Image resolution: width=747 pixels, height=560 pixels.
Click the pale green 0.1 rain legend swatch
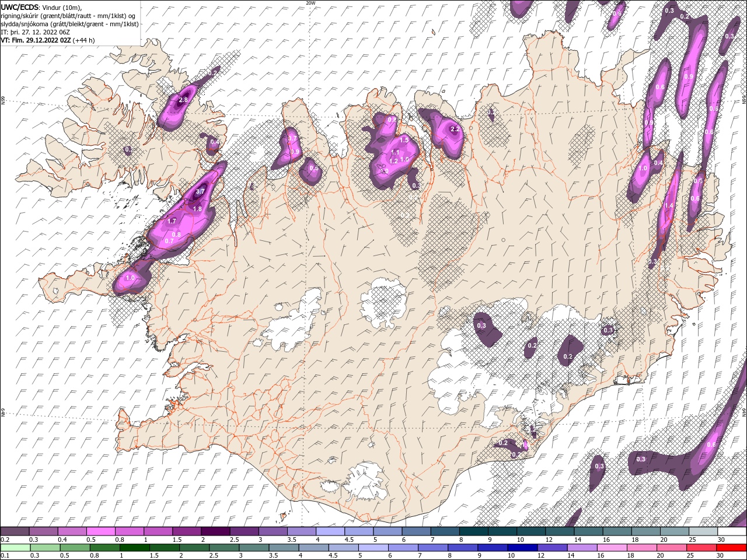point(15,548)
